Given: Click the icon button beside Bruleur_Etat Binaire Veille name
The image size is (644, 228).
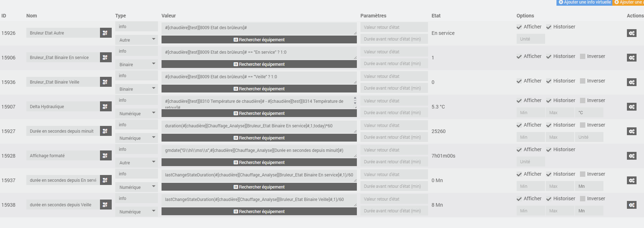Looking at the screenshot, I should point(105,82).
